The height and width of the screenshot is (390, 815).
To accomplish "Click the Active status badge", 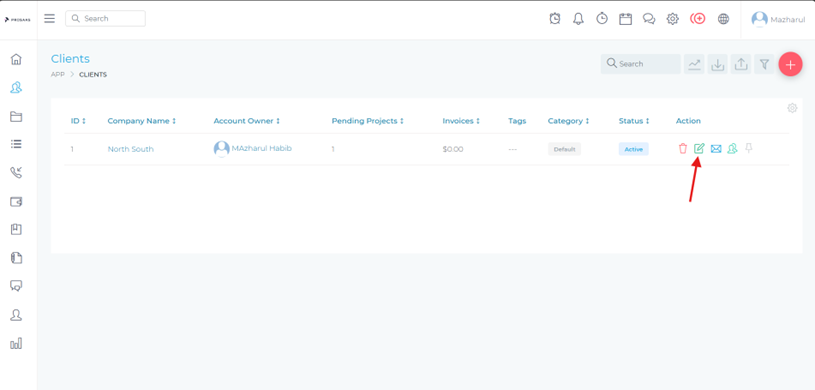I will [x=634, y=149].
